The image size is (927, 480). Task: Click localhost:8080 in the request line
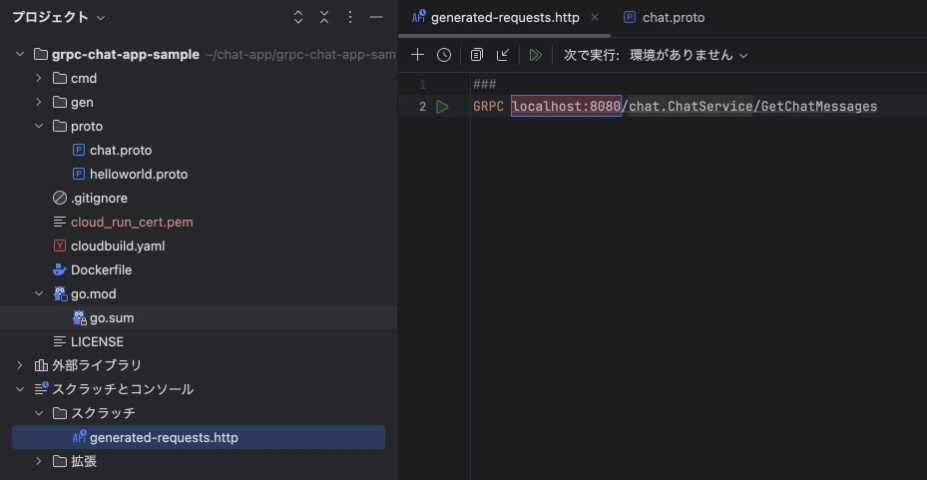click(566, 107)
